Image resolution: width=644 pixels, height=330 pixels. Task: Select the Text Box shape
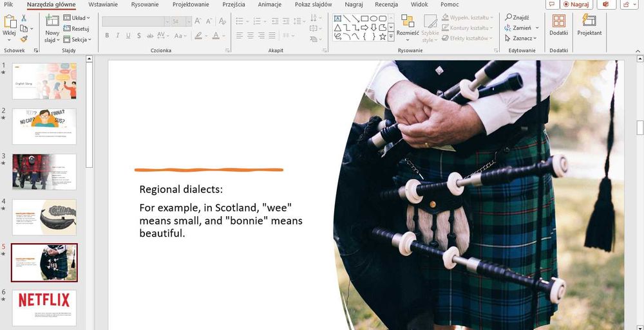[337, 19]
